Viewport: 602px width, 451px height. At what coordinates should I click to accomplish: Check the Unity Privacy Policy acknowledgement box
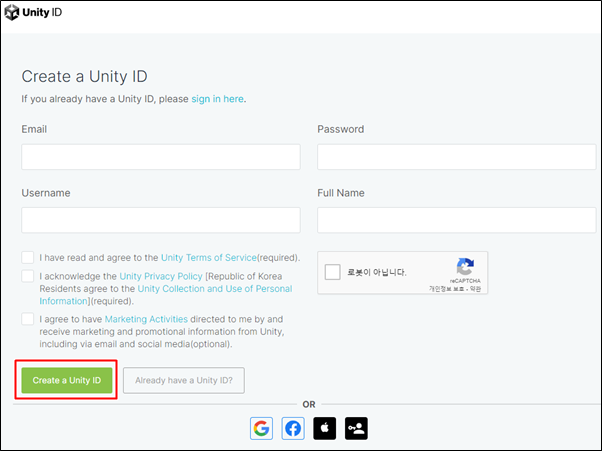(28, 276)
